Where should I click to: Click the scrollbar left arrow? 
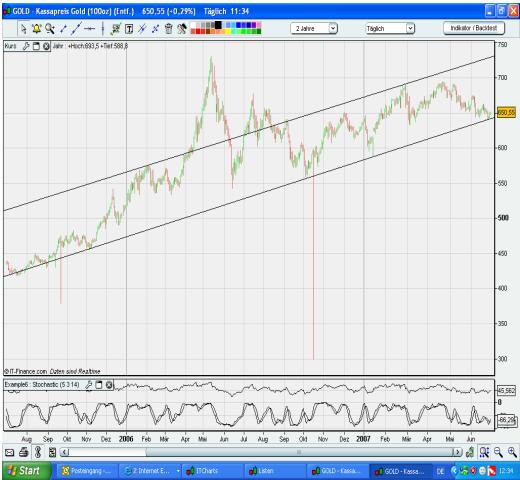click(65, 452)
